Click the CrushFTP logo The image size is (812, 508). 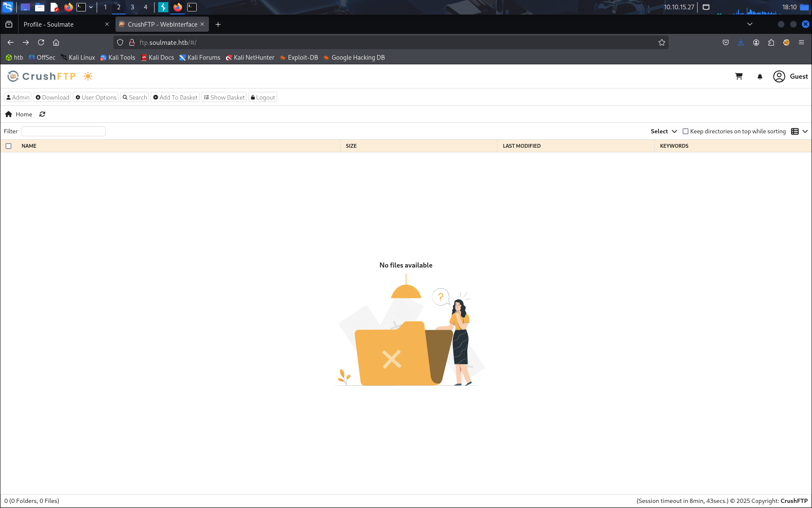(x=41, y=76)
